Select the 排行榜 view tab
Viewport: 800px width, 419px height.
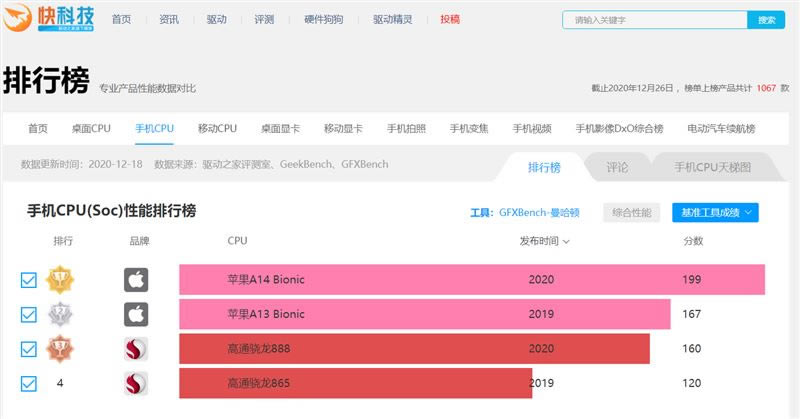(x=544, y=167)
